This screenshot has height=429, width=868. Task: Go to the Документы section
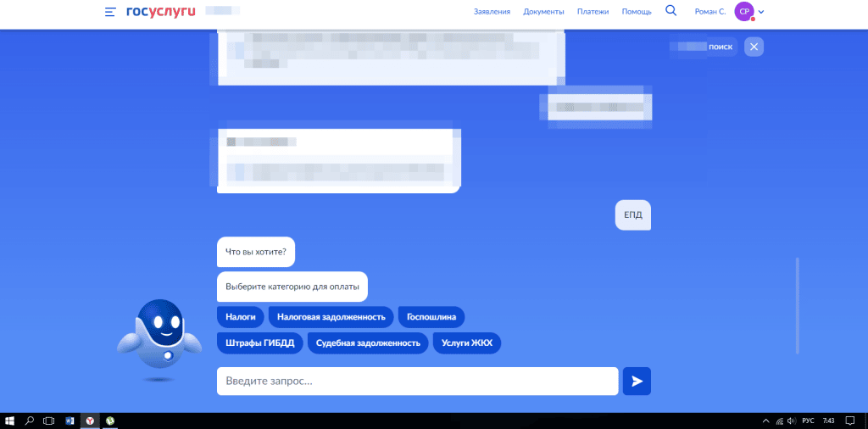pos(543,12)
